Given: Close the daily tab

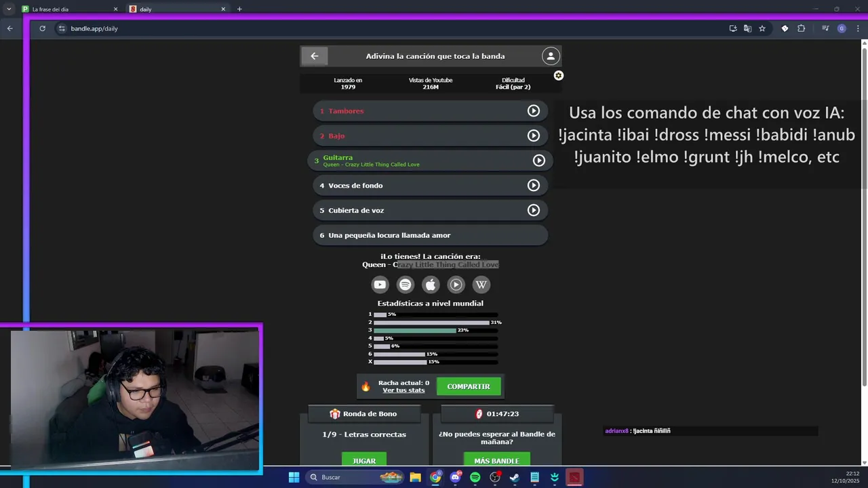Looking at the screenshot, I should pyautogui.click(x=223, y=9).
